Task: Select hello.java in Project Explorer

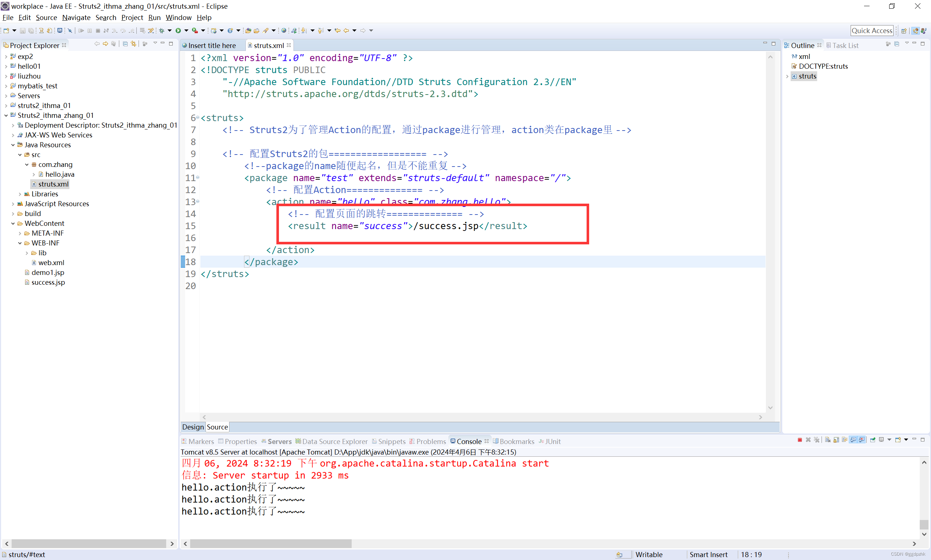Action: (60, 174)
